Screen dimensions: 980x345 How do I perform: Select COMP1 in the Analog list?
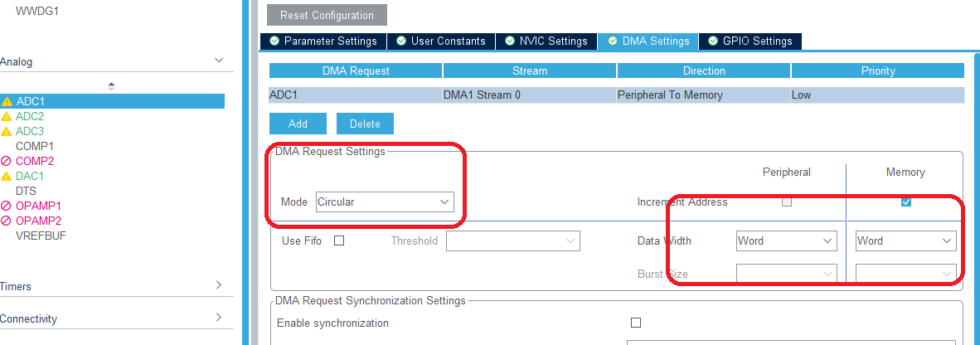[x=34, y=146]
